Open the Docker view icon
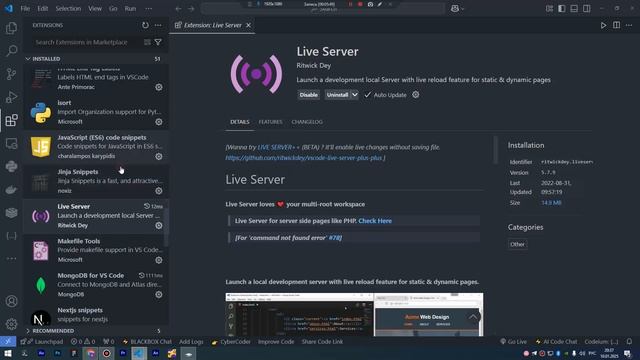 11,189
